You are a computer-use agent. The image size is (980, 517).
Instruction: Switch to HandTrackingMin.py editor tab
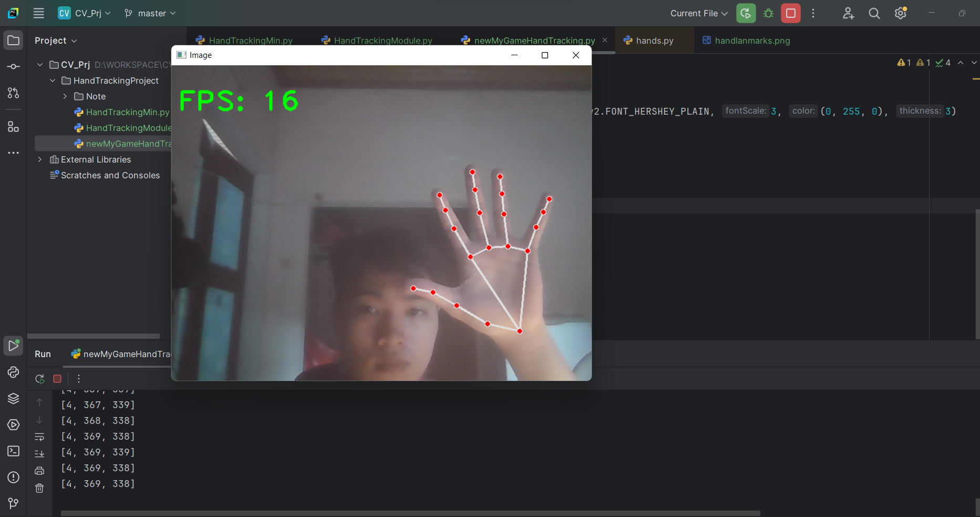tap(244, 40)
